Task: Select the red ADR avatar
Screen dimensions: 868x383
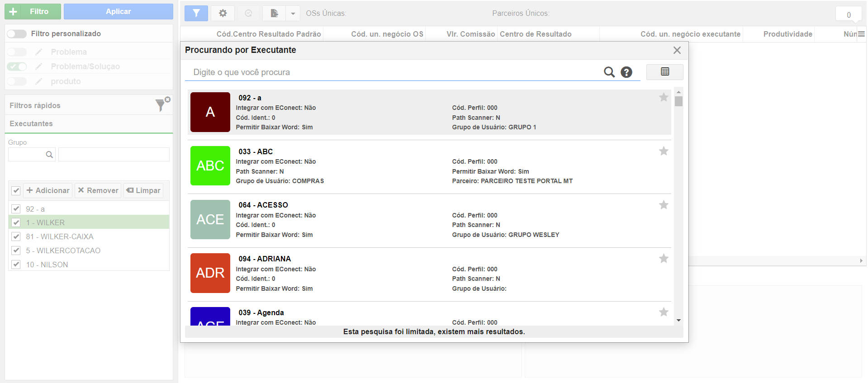Action: [210, 273]
